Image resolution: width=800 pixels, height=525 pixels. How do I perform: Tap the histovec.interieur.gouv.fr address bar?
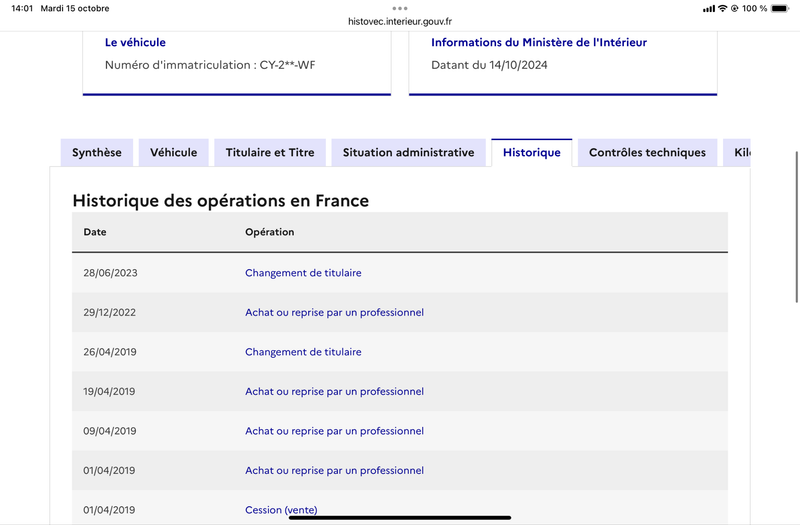pyautogui.click(x=400, y=21)
